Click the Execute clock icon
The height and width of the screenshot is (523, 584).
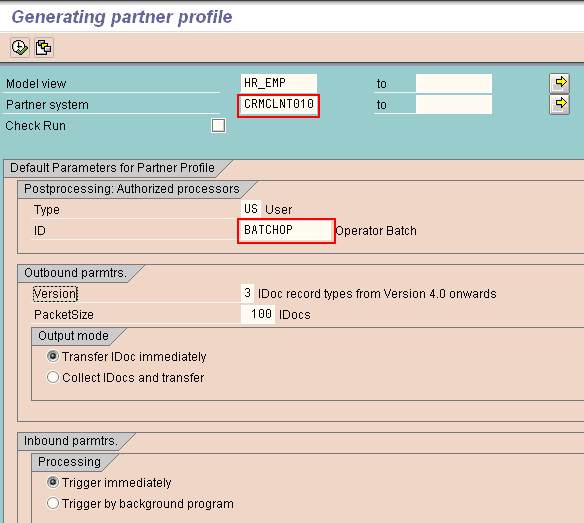(x=20, y=48)
